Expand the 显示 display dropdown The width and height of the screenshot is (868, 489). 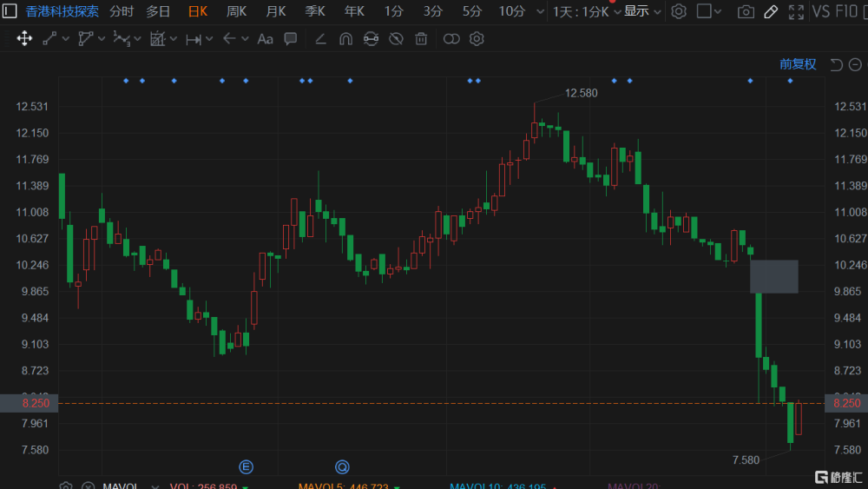pos(642,11)
